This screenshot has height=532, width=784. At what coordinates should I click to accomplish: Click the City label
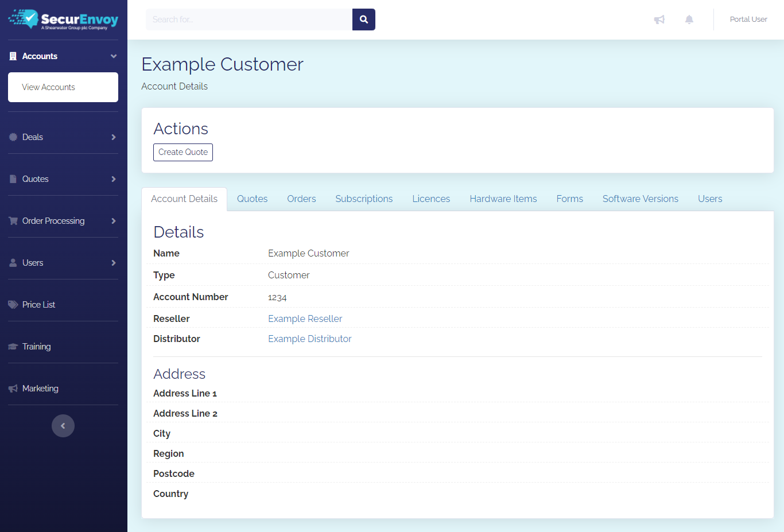click(162, 433)
